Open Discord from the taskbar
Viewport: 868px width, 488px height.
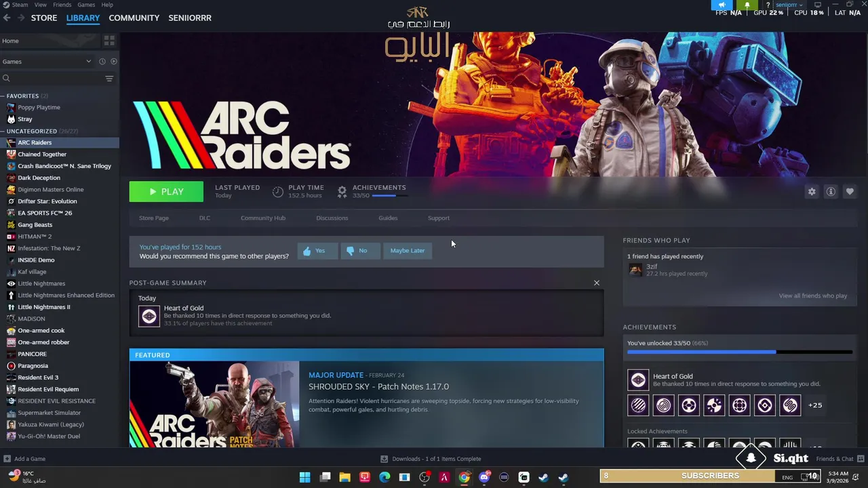coord(484,477)
